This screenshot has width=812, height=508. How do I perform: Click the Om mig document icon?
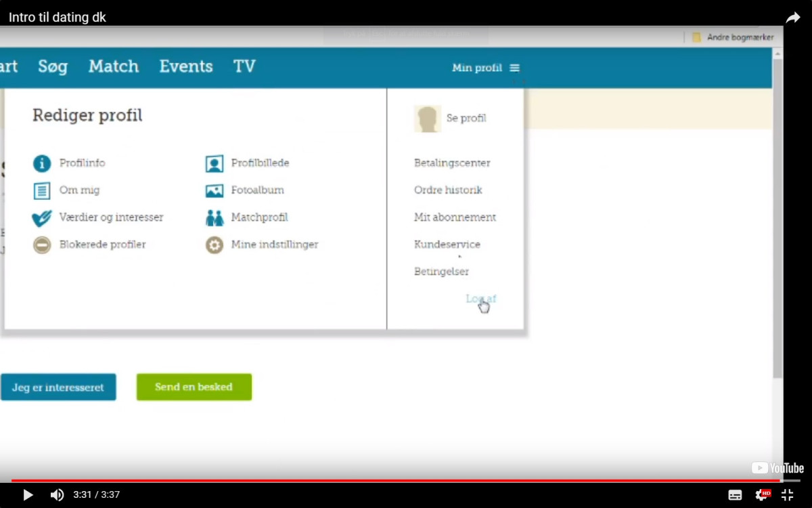click(42, 190)
